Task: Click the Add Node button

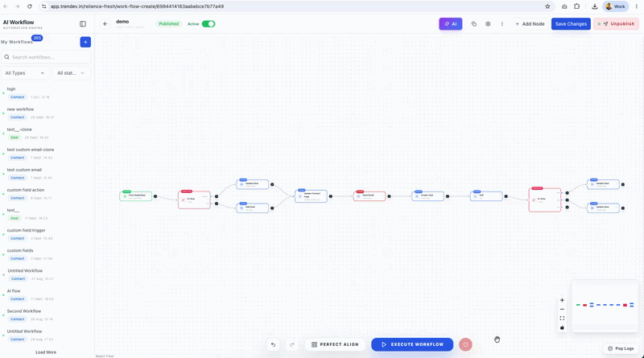Action: click(530, 24)
